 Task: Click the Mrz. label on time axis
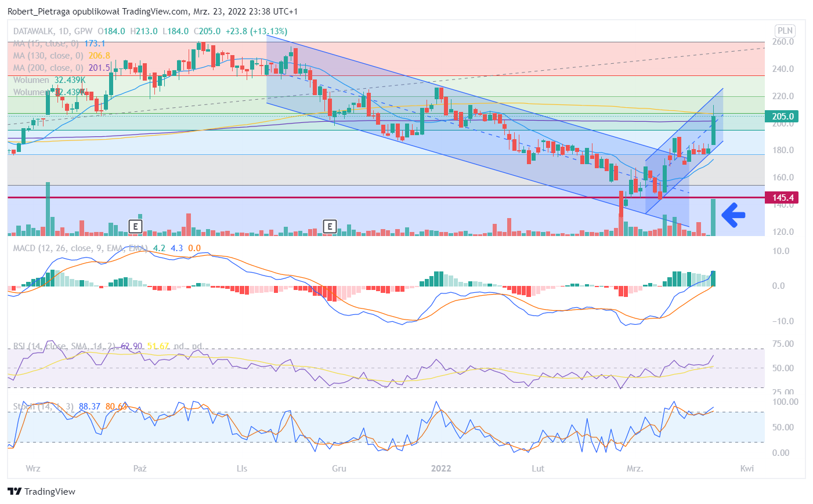tap(635, 469)
